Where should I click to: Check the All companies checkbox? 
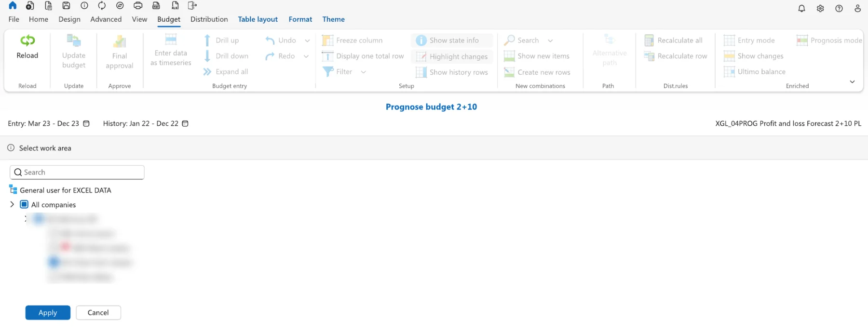tap(24, 204)
